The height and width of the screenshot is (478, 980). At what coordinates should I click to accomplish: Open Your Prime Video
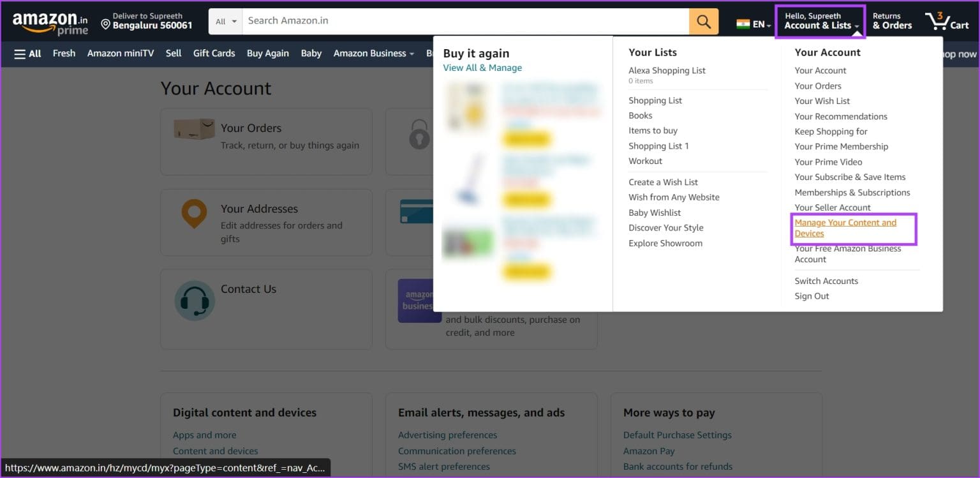point(828,161)
